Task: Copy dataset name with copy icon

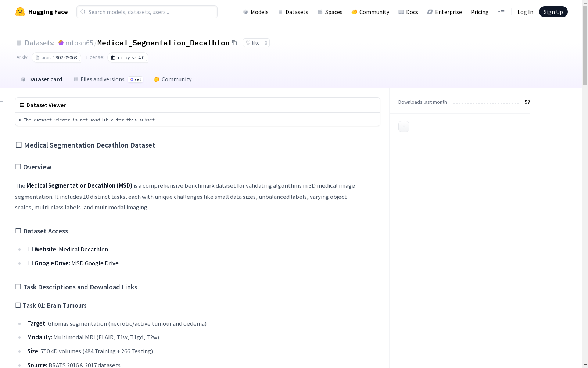Action: pos(234,43)
